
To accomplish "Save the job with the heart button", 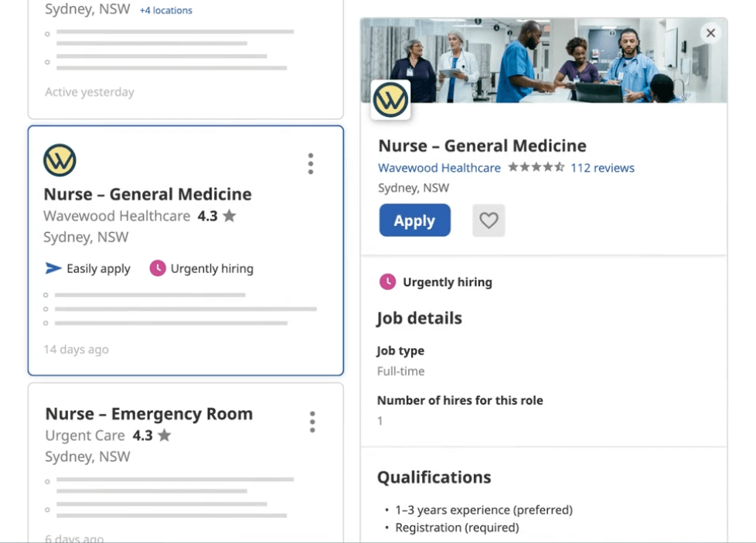I will click(489, 220).
